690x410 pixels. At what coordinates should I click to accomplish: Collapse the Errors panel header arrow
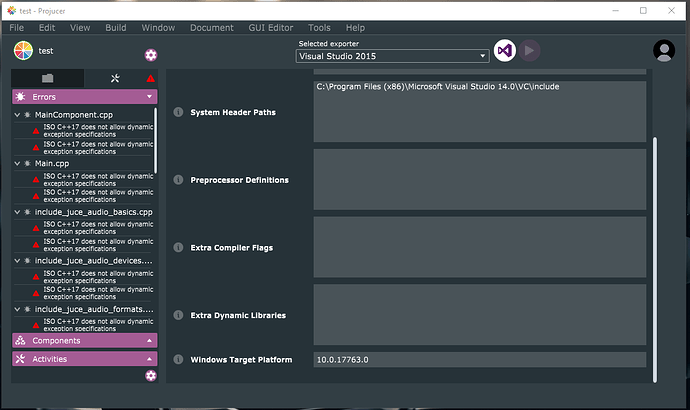(150, 97)
